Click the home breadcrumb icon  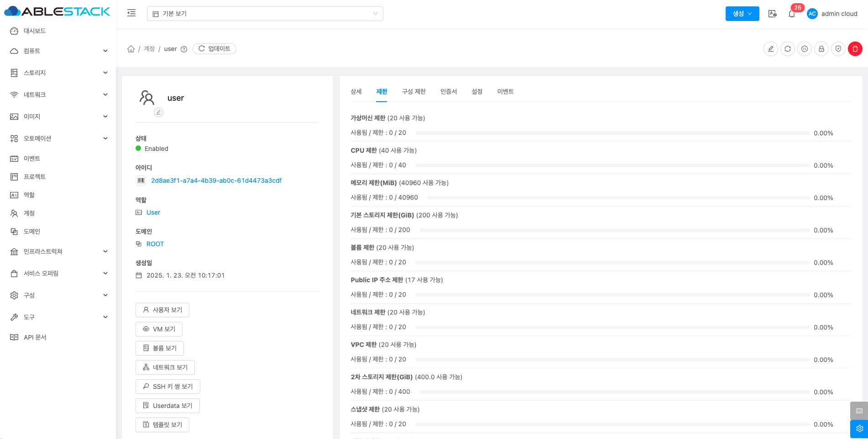tap(131, 49)
